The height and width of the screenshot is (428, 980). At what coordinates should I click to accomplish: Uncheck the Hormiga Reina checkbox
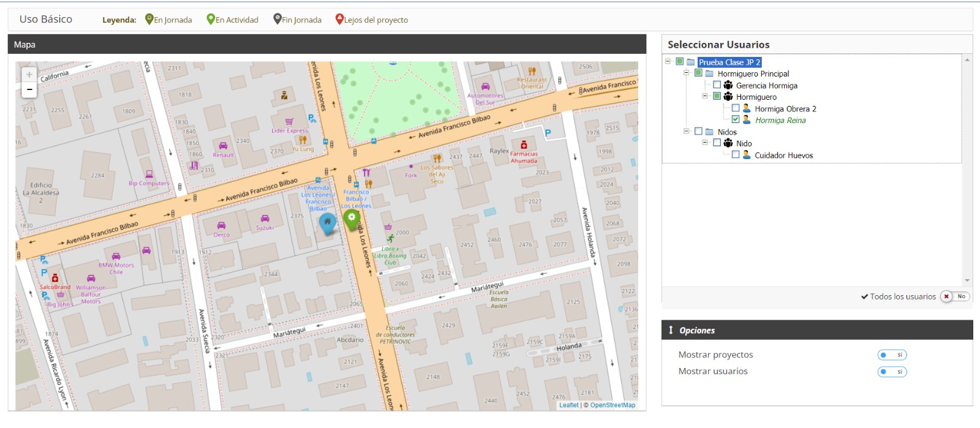coord(736,119)
